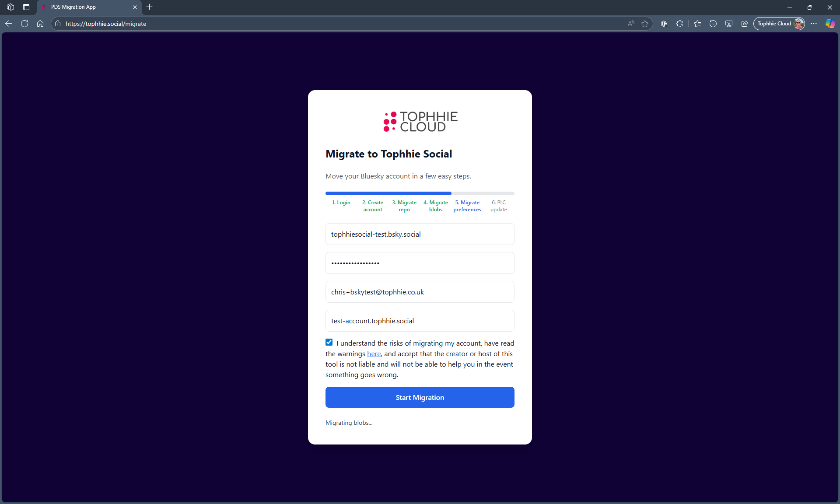Screen dimensions: 840x504
Task: Toggle the tab actions menu icon
Action: pos(26,7)
